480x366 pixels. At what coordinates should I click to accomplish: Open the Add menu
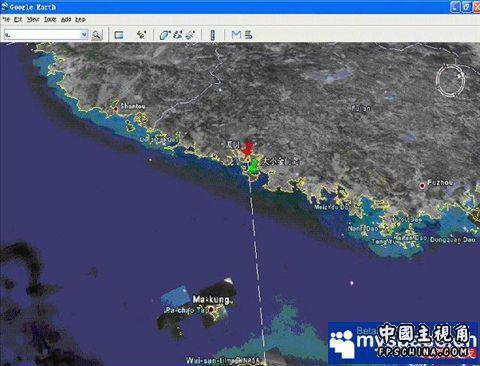click(x=66, y=20)
